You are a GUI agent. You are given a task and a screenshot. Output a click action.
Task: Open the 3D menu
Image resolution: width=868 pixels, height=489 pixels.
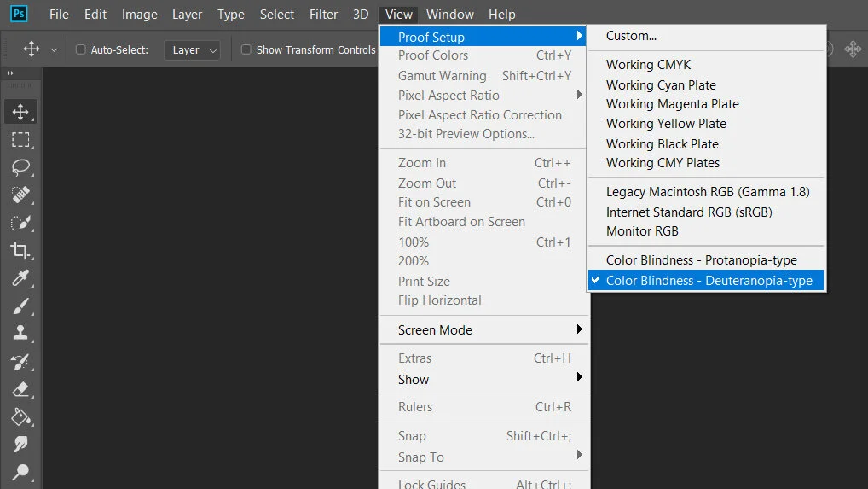(x=361, y=15)
